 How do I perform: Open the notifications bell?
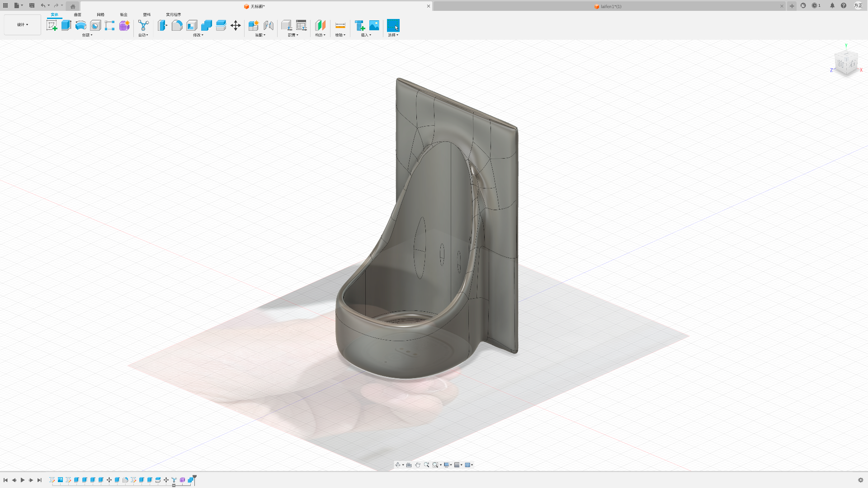coord(832,6)
